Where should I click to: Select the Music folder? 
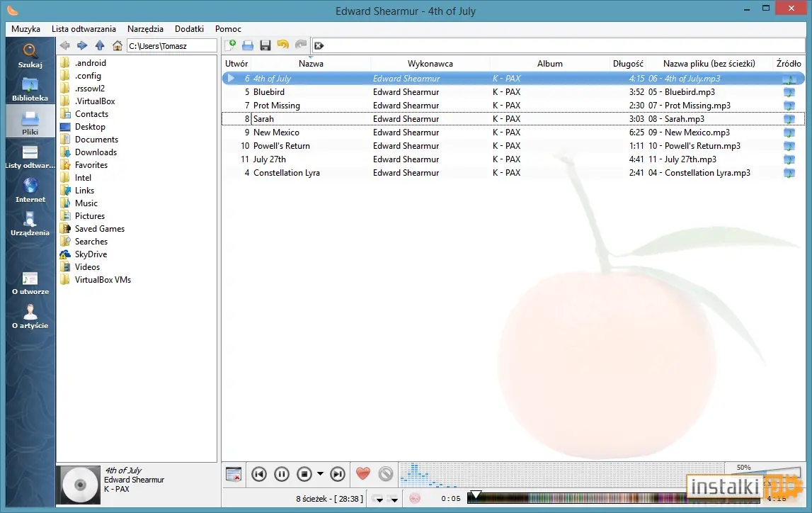tap(86, 203)
